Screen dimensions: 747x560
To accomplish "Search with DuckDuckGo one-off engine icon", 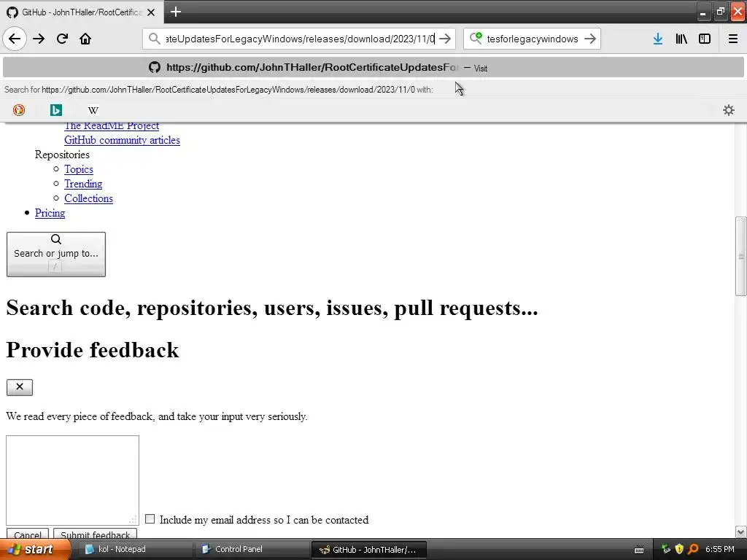I will [x=18, y=110].
